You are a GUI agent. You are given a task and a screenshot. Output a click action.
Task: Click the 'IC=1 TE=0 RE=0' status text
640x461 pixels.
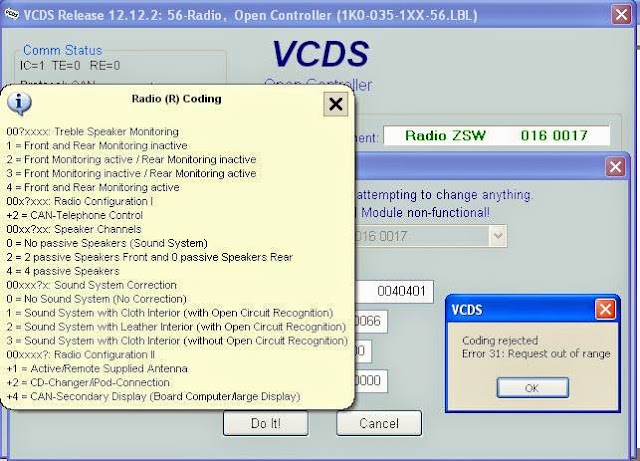(x=70, y=66)
